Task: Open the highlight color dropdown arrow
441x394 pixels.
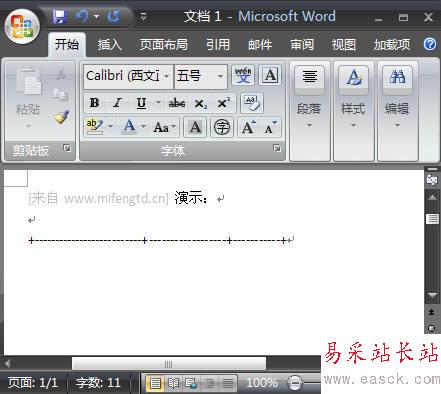Action: [111, 126]
